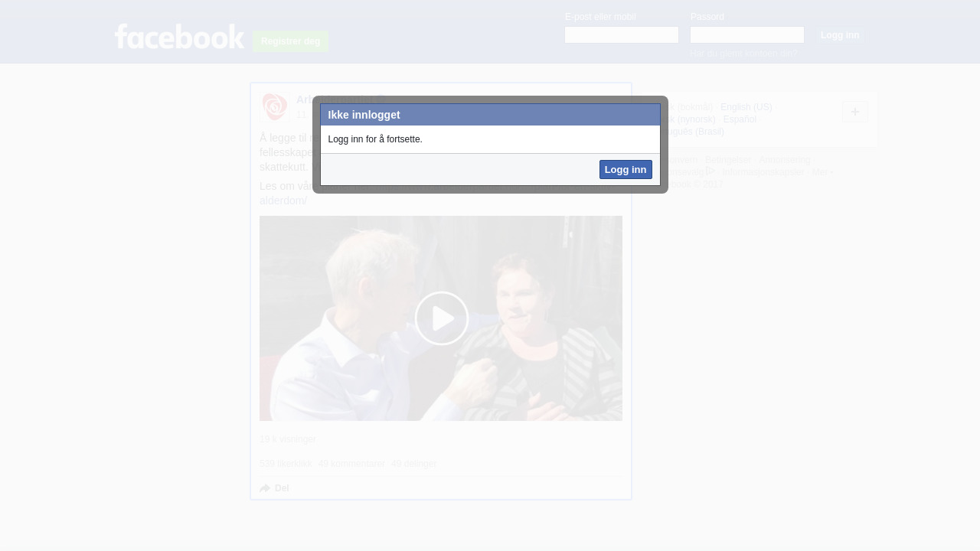Switch language to English (US)
Image resolution: width=980 pixels, height=551 pixels.
pos(746,107)
